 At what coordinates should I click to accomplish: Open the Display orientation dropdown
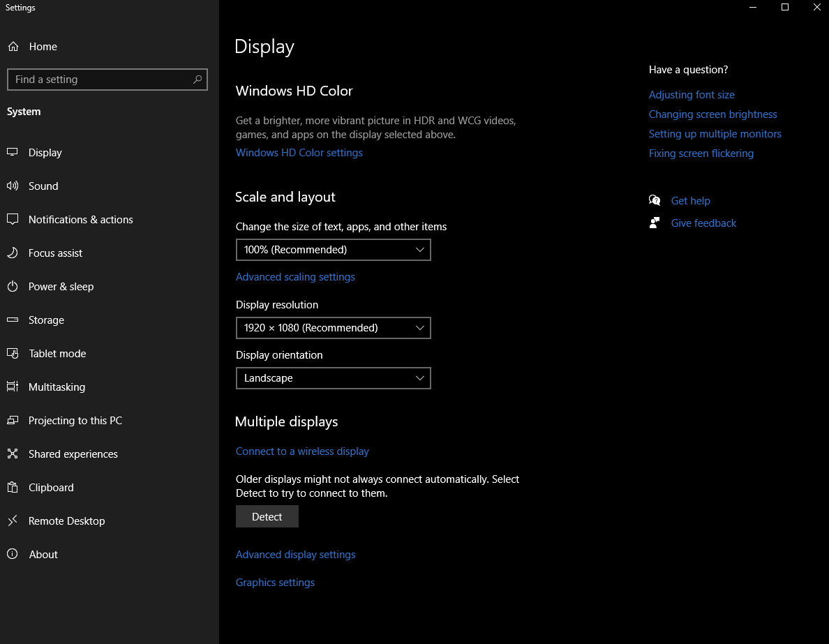pos(333,377)
